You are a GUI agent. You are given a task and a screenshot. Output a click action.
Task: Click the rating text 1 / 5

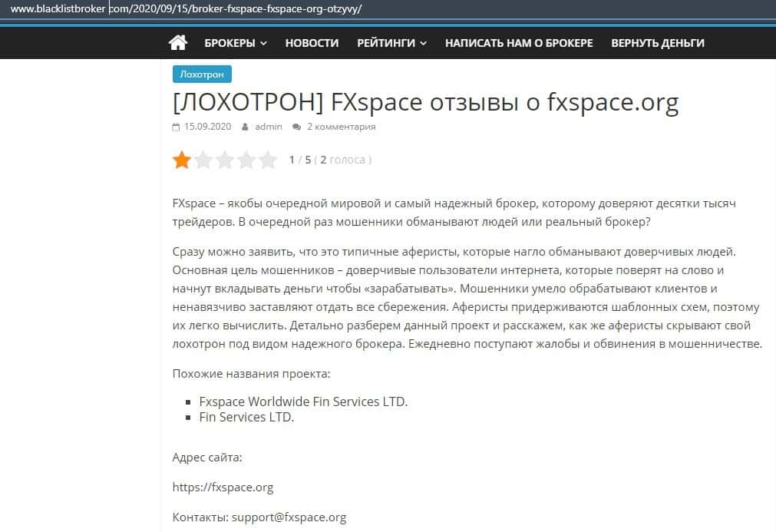300,160
